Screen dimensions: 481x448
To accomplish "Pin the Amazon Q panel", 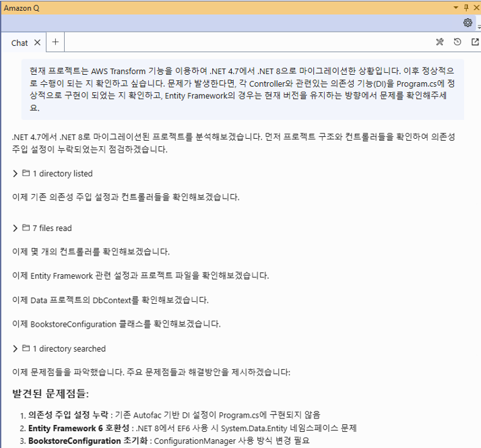I will (x=466, y=7).
